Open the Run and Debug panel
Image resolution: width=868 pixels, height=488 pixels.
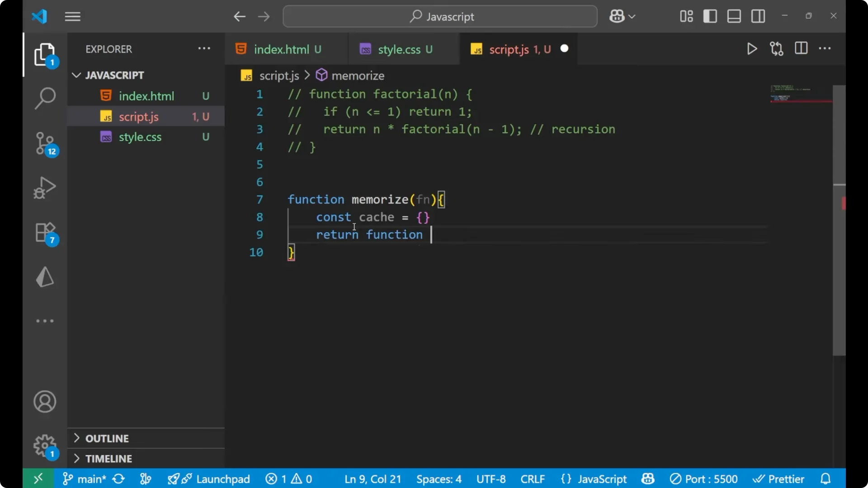[x=44, y=187]
